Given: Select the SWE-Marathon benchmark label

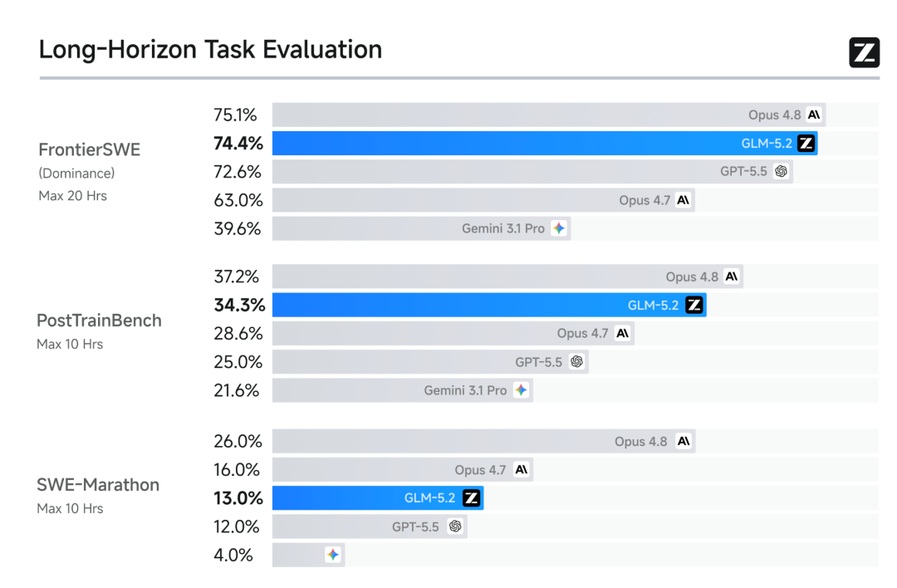Looking at the screenshot, I should (98, 485).
